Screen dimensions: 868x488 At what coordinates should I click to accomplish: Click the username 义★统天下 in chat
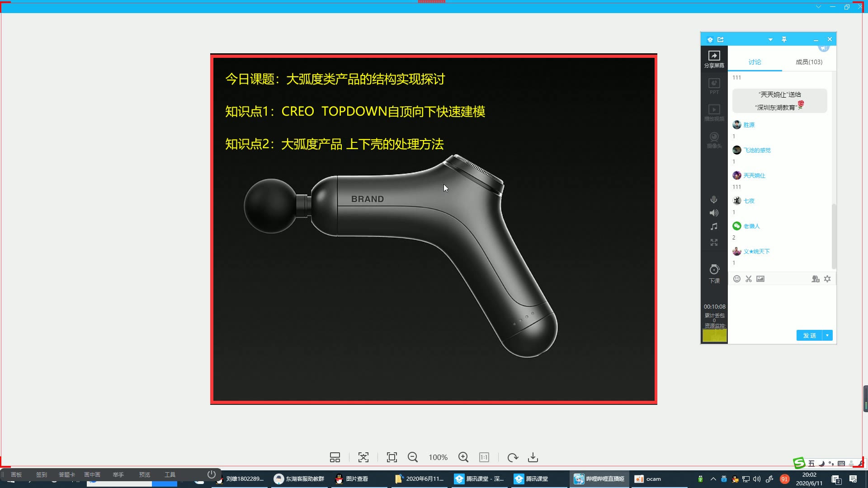tap(756, 252)
